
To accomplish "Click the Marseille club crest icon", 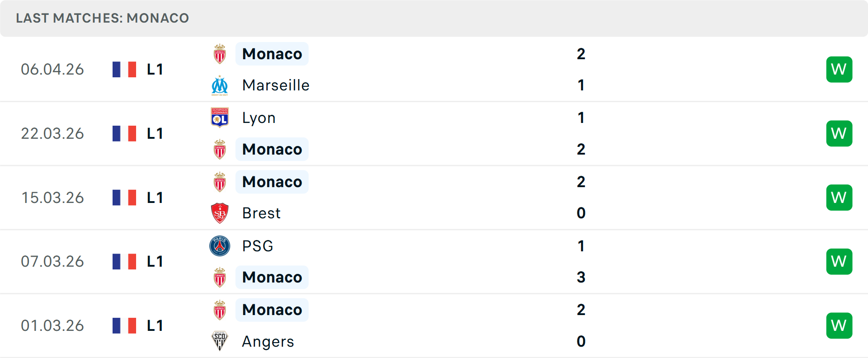I will (x=220, y=85).
